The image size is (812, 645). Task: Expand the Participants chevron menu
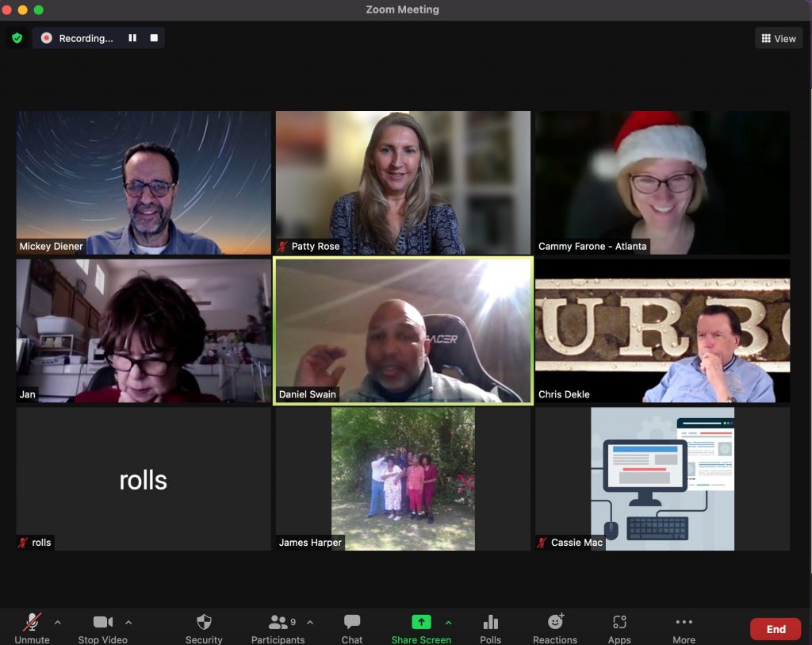(x=310, y=623)
